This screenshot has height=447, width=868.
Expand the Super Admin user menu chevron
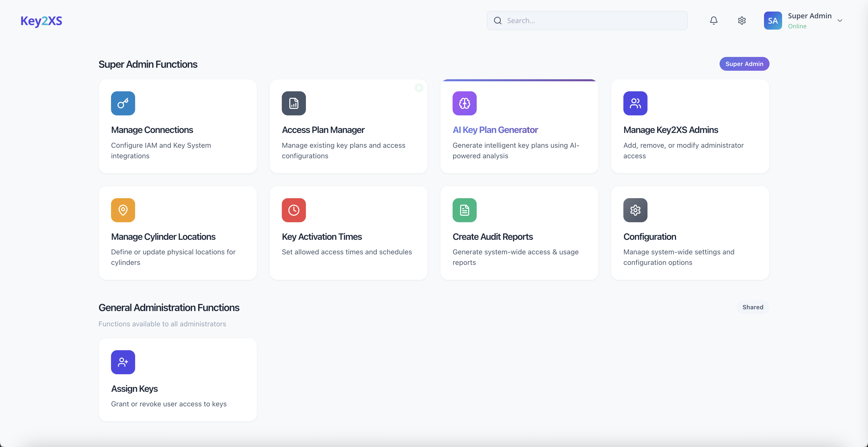click(840, 21)
